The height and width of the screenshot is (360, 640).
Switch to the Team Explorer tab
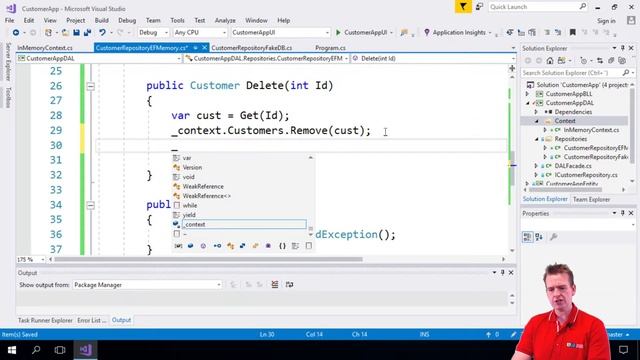click(591, 199)
